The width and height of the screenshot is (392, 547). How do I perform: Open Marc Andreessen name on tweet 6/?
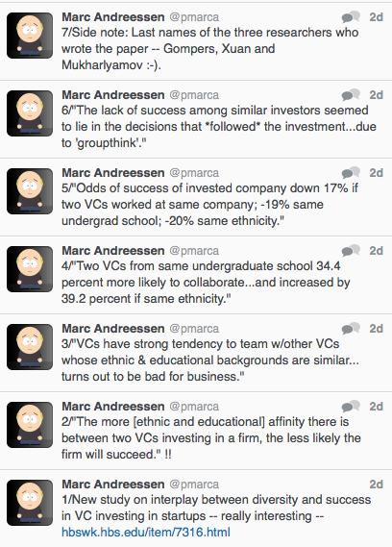tap(113, 95)
